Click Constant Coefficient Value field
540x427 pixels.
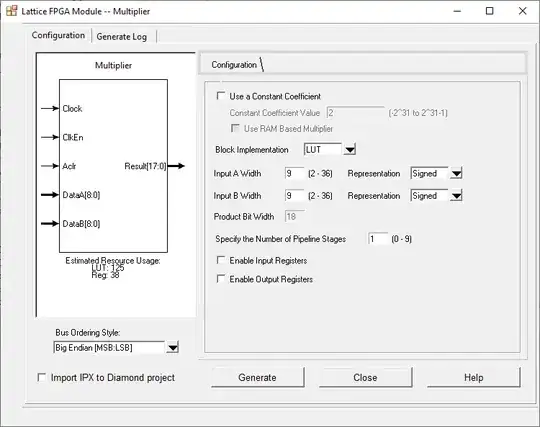[355, 113]
